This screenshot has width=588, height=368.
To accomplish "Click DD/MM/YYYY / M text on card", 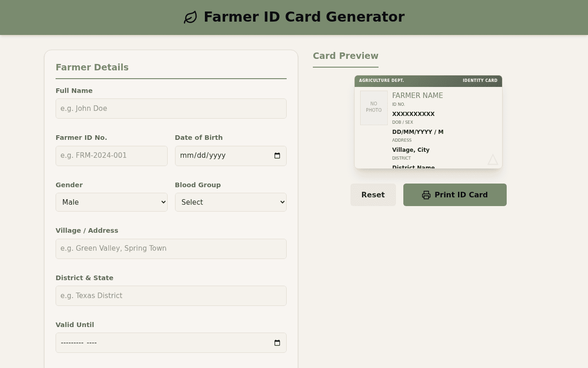I will click(418, 132).
